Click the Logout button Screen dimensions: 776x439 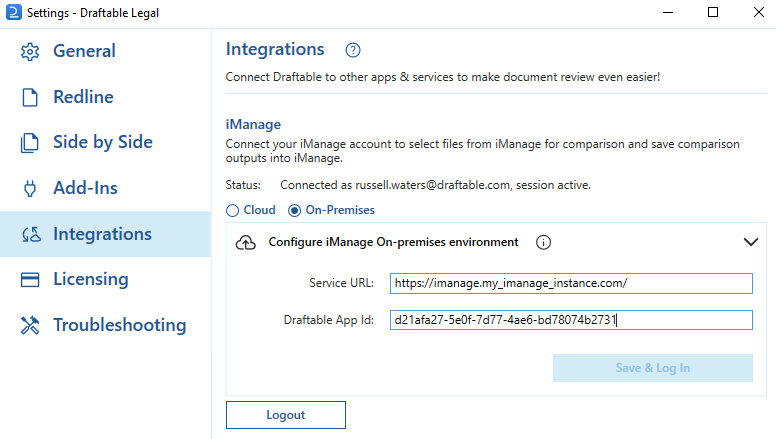(x=286, y=415)
